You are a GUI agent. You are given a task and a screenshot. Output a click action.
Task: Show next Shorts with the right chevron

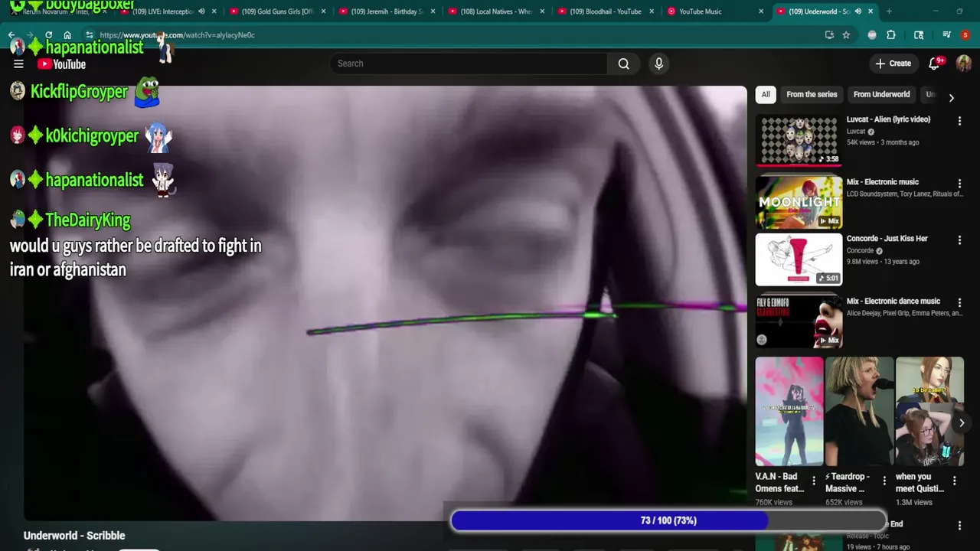[962, 422]
